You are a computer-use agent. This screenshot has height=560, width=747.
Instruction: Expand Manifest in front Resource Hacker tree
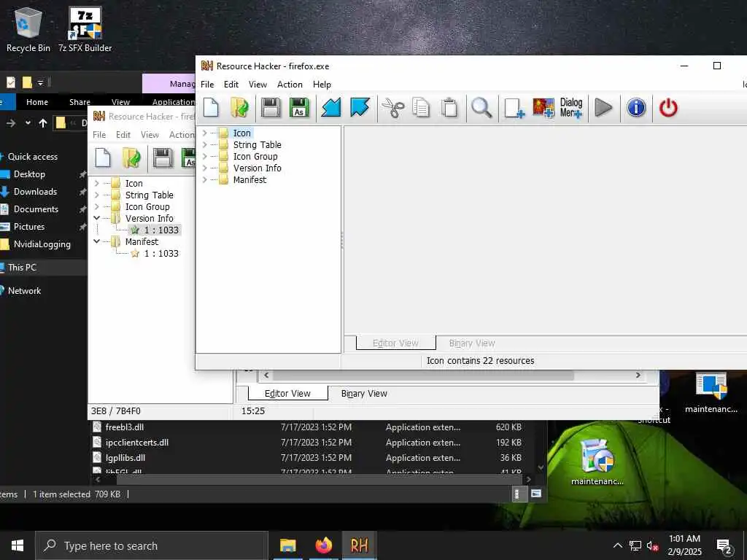[x=205, y=179]
